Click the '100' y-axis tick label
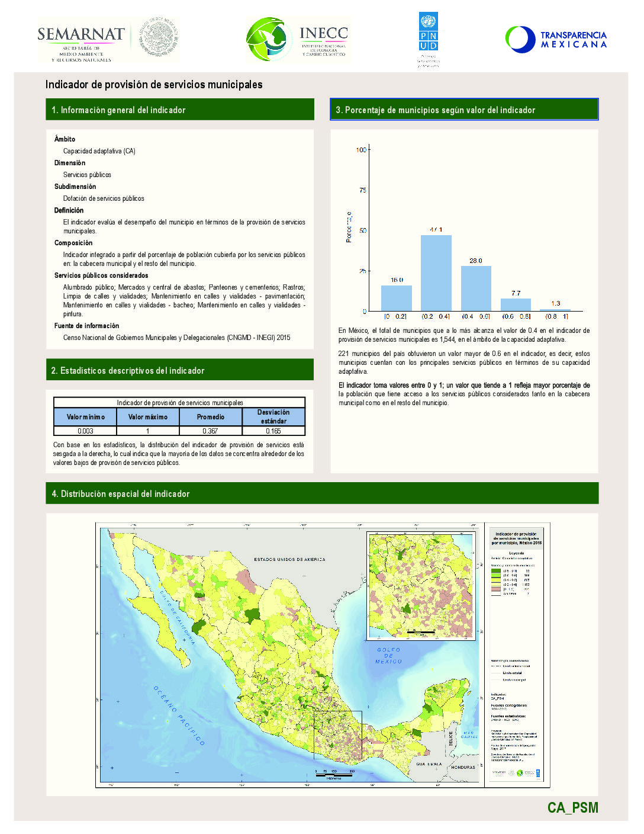This screenshot has height=834, width=644. pyautogui.click(x=361, y=150)
